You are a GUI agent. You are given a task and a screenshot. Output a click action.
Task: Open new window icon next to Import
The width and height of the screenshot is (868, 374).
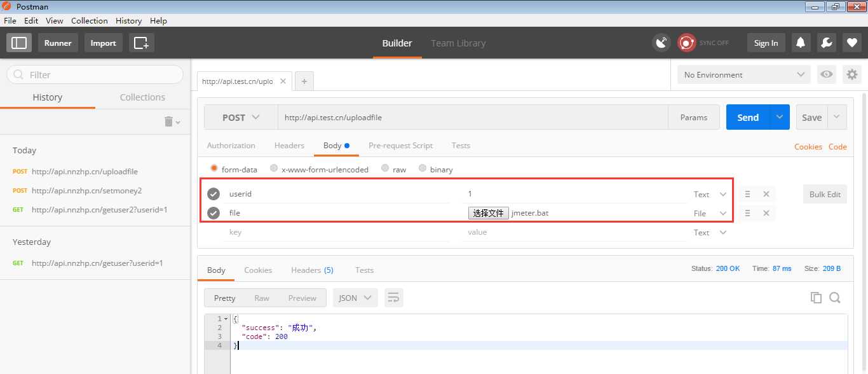(x=142, y=43)
